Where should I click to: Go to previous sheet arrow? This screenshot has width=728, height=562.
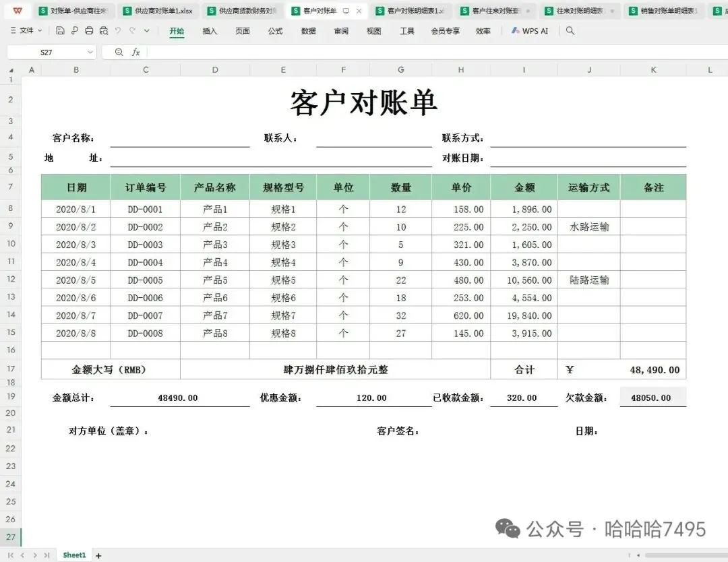pos(23,555)
